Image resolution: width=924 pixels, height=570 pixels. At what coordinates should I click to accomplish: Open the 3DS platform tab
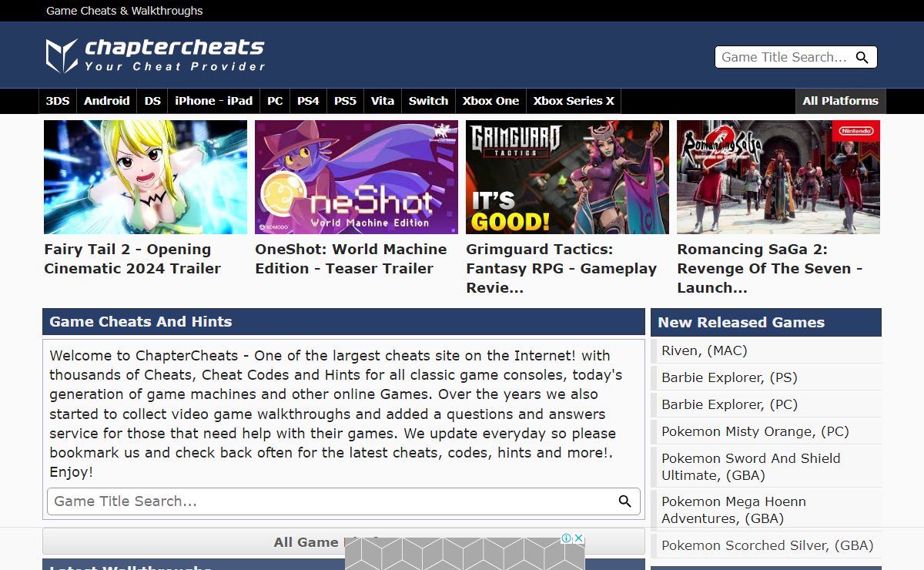[x=58, y=101]
